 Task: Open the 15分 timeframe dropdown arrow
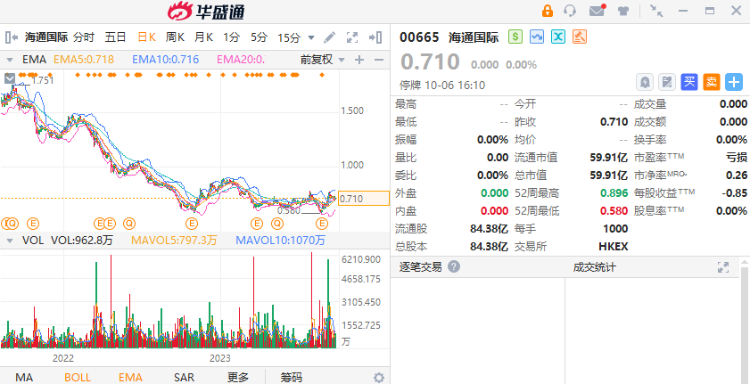click(311, 37)
